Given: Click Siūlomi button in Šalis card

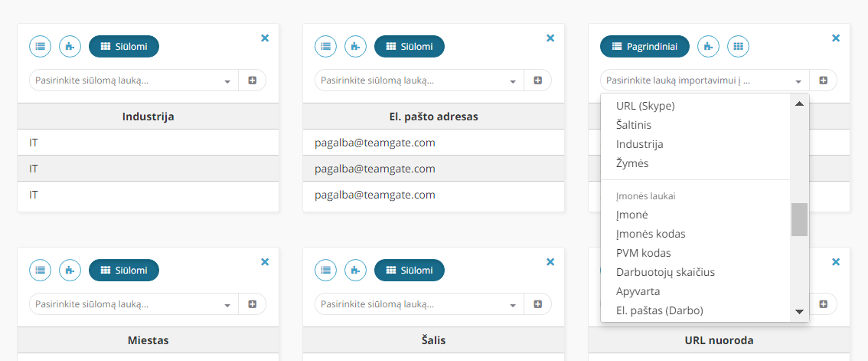Looking at the screenshot, I should (x=410, y=271).
